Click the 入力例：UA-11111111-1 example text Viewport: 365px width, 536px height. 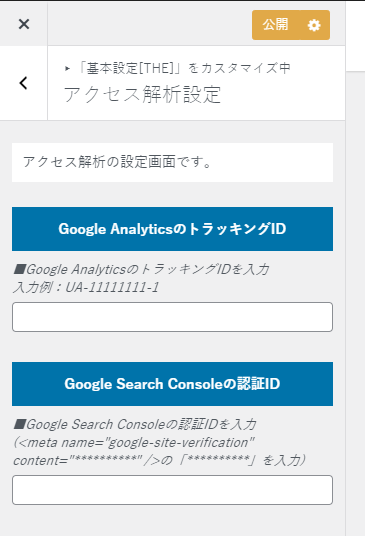[86, 287]
